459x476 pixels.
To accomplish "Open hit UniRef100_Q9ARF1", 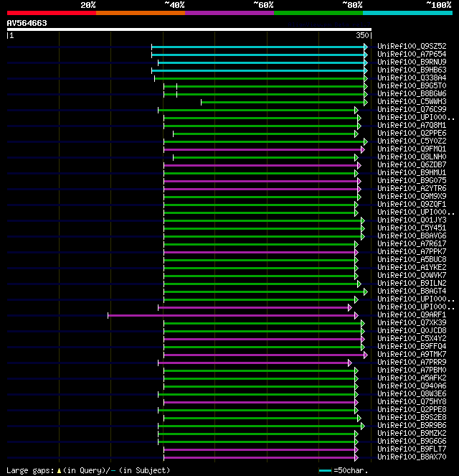I will (412, 314).
